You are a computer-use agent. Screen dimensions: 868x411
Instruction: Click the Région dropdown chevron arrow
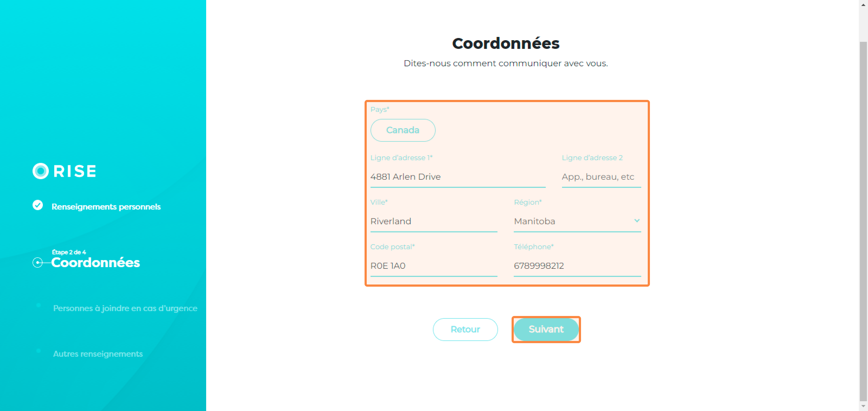[637, 220]
